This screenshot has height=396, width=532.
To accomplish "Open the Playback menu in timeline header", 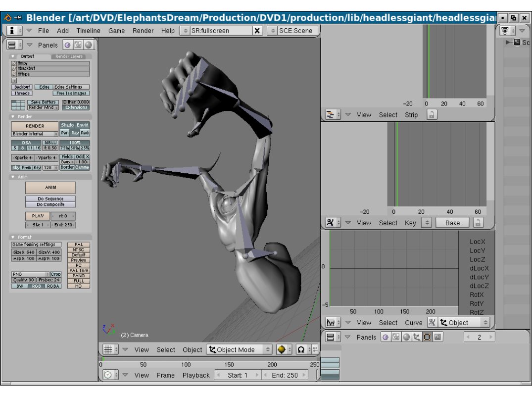I will [x=196, y=375].
